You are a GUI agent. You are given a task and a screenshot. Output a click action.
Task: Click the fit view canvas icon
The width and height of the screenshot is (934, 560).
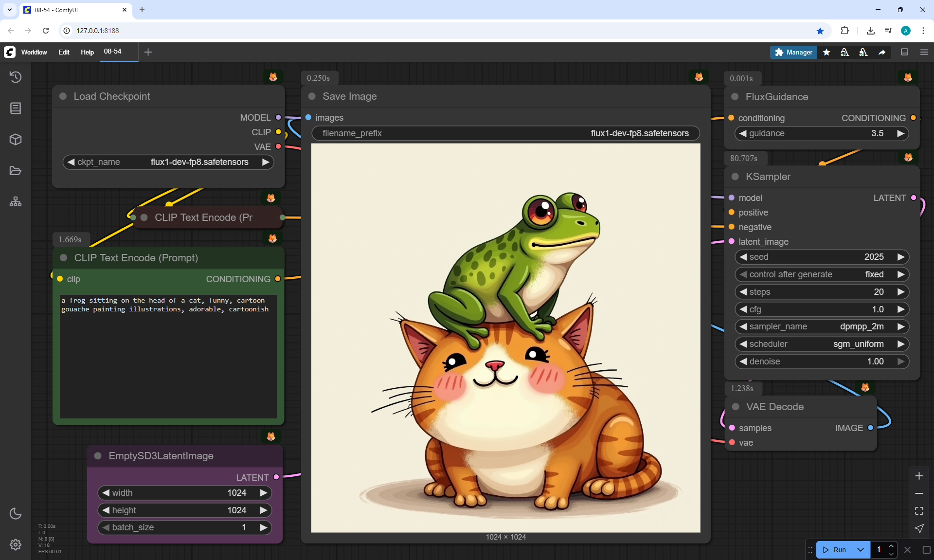[919, 511]
